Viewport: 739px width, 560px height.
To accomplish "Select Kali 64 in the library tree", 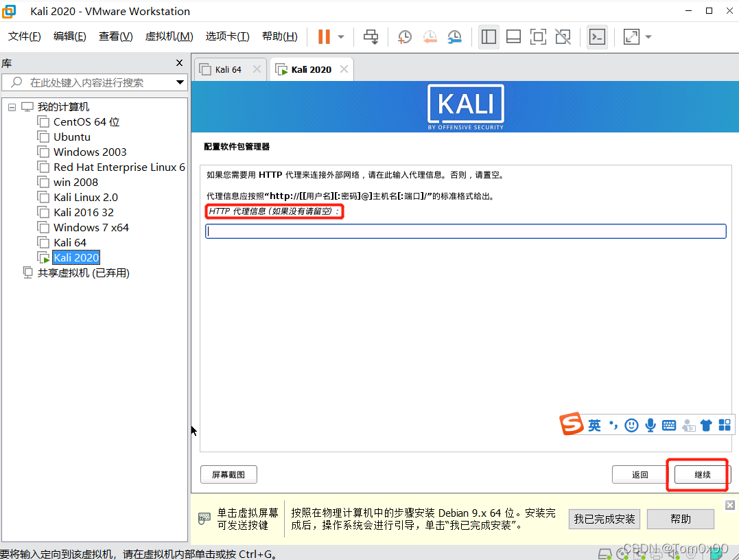I will pos(70,243).
